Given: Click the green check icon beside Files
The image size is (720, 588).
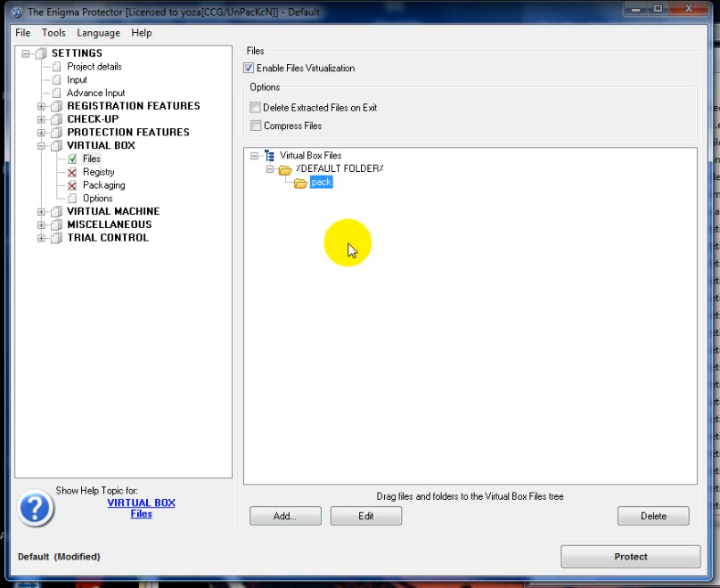Looking at the screenshot, I should (72, 159).
